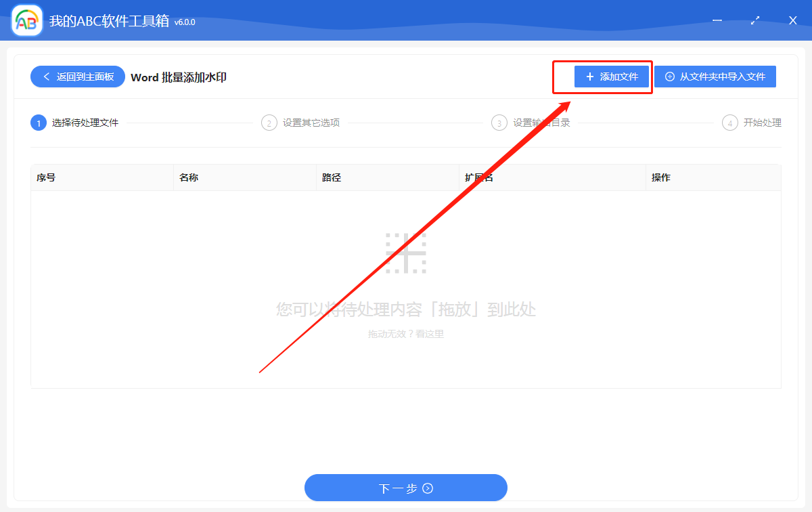812x512 pixels.
Task: Click the 操作 column header
Action: (662, 177)
